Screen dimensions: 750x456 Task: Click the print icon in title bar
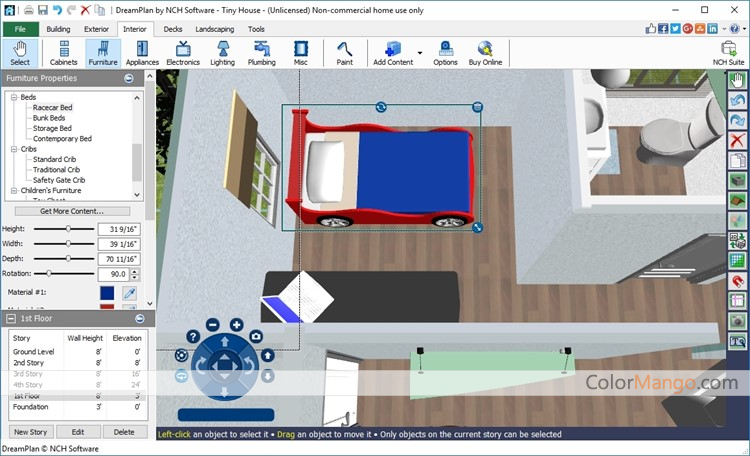[29, 10]
